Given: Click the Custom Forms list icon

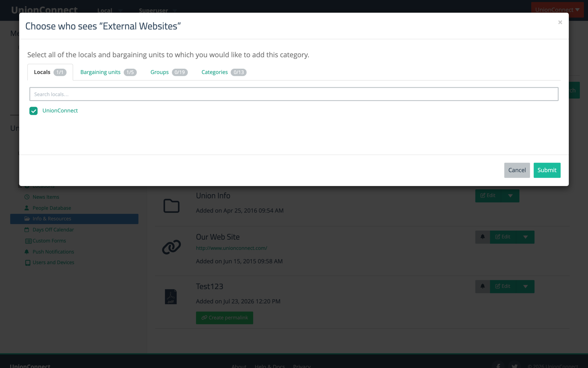Looking at the screenshot, I should 28,241.
